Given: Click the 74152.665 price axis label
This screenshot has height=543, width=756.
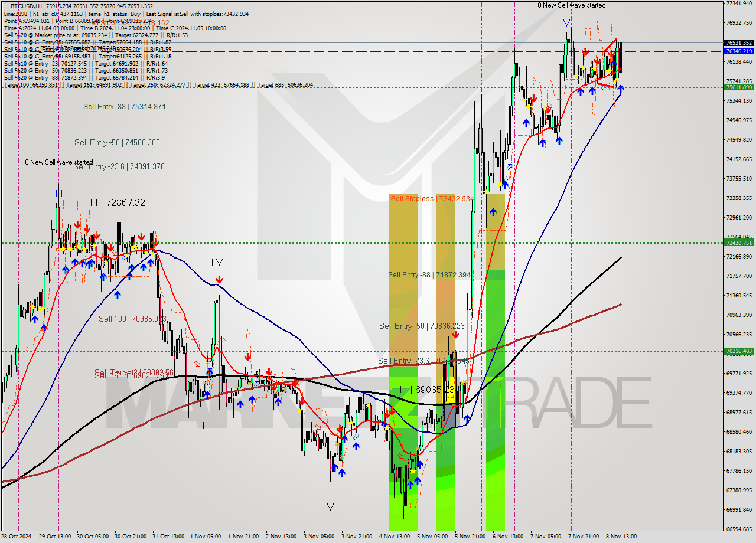Looking at the screenshot, I should 739,159.
